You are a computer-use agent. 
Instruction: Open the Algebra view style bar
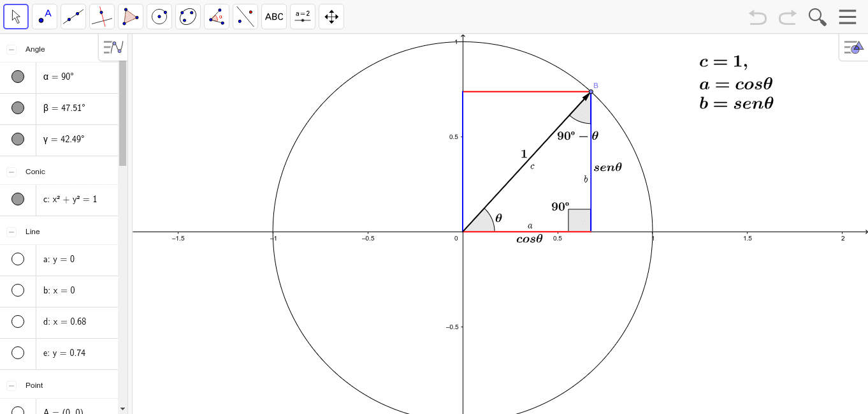pos(113,47)
